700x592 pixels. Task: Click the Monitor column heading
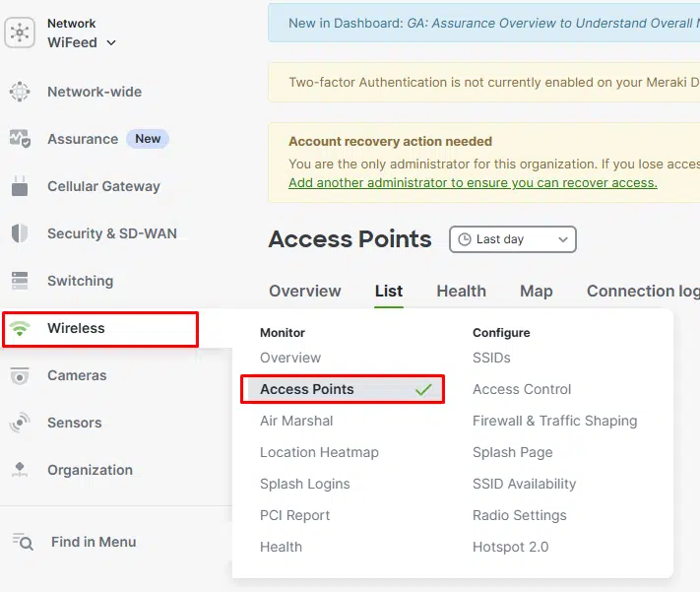[283, 333]
